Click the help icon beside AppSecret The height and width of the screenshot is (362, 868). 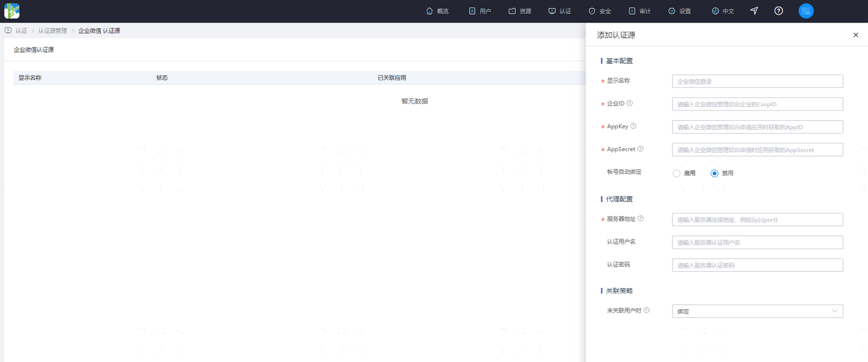click(641, 149)
